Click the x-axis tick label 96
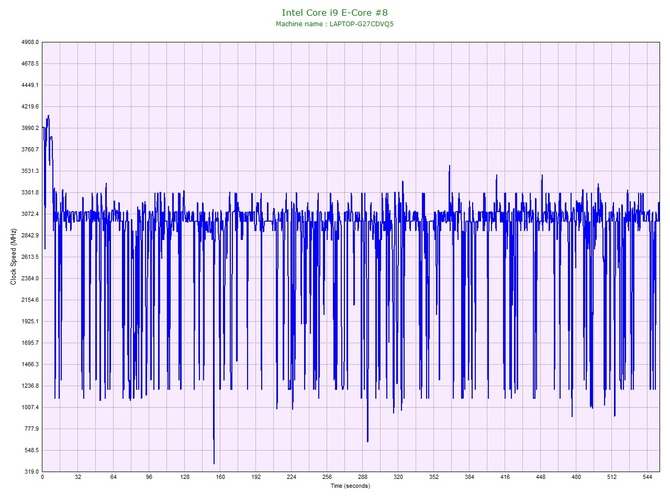The width and height of the screenshot is (670, 503). pyautogui.click(x=149, y=477)
